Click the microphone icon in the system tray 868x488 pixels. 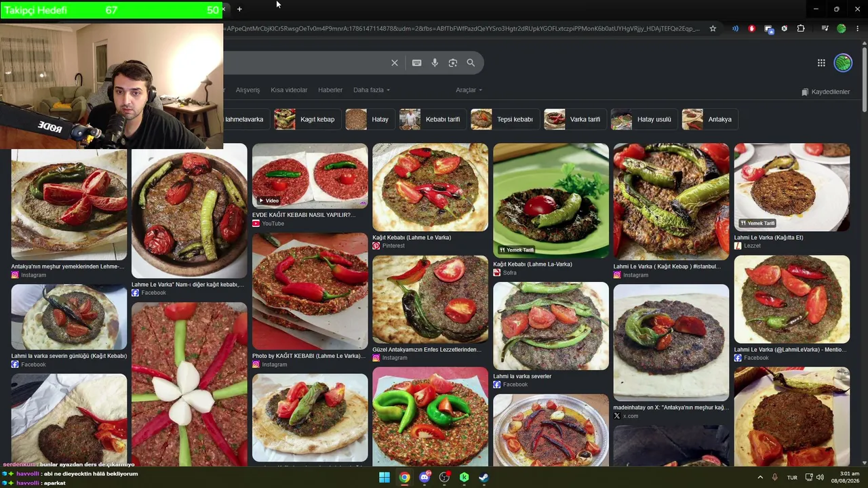pos(774,477)
